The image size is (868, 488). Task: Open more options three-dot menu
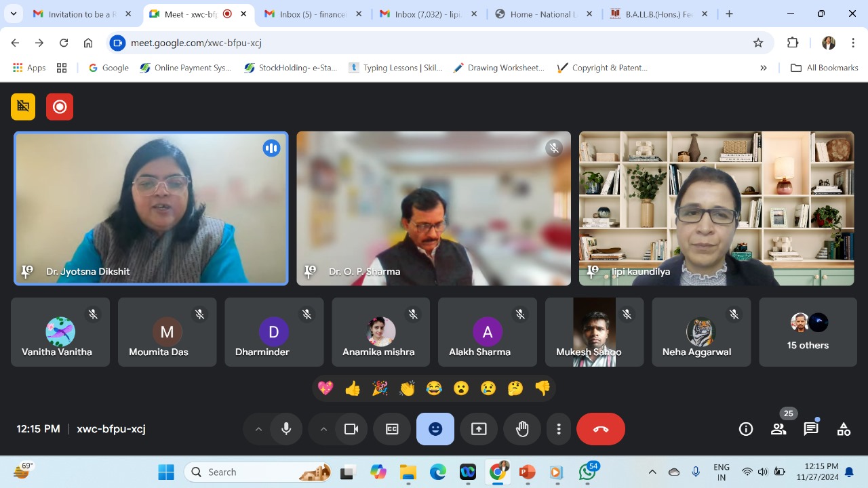559,429
